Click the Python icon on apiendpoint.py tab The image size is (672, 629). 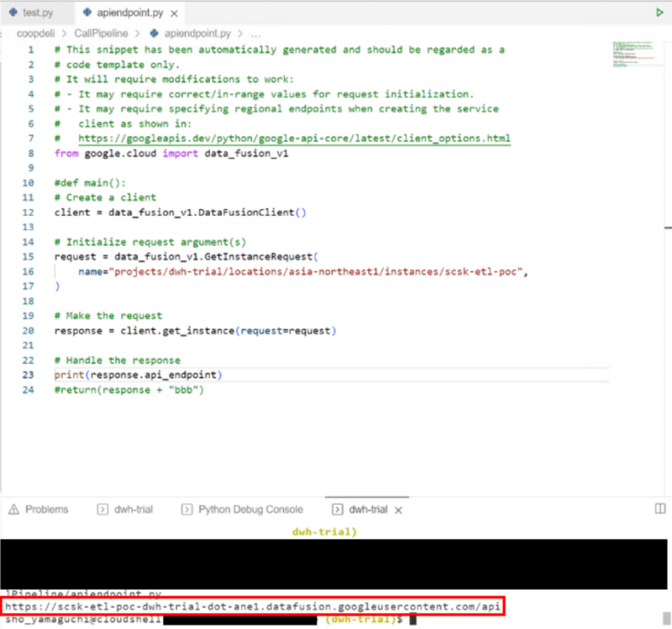90,13
